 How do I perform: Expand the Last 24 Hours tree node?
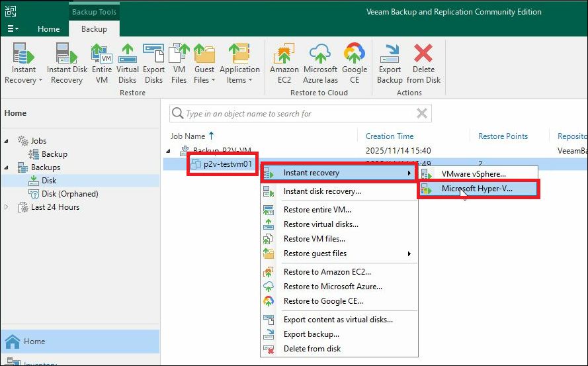(x=7, y=207)
